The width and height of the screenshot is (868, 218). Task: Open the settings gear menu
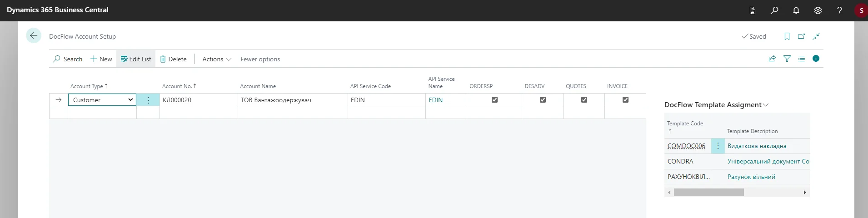click(818, 10)
